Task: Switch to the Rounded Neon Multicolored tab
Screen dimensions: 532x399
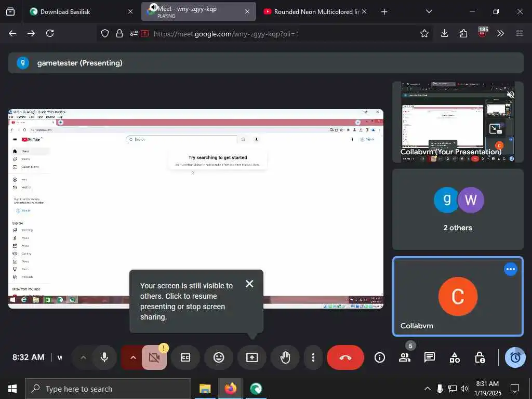Action: [x=316, y=11]
